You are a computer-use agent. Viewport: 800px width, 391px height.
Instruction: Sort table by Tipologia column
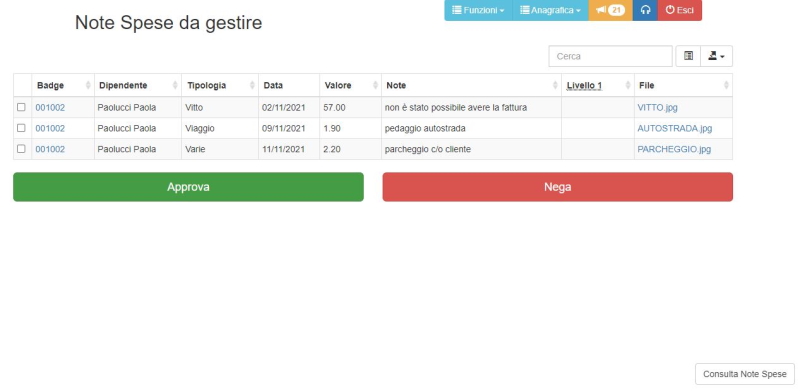coord(220,85)
